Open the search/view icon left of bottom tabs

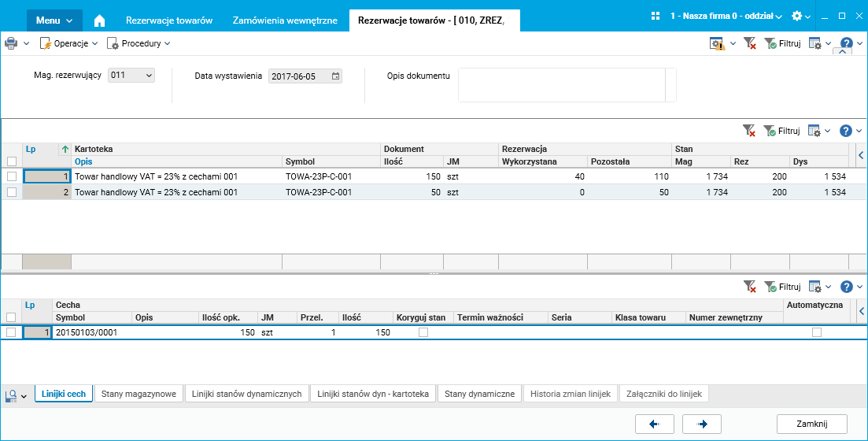[x=10, y=395]
